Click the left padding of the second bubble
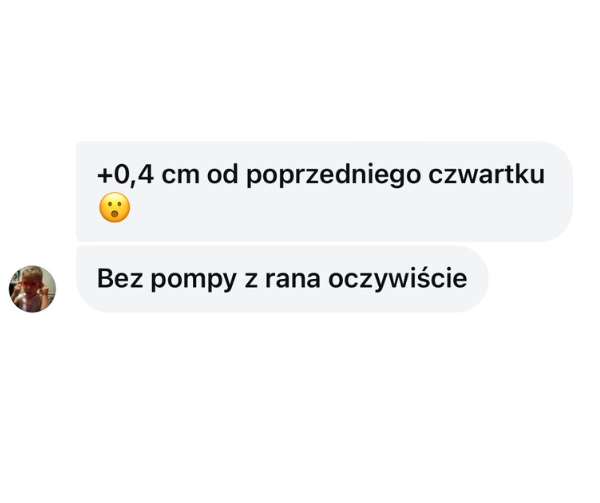Image resolution: width=600 pixels, height=503 pixels. click(x=86, y=279)
